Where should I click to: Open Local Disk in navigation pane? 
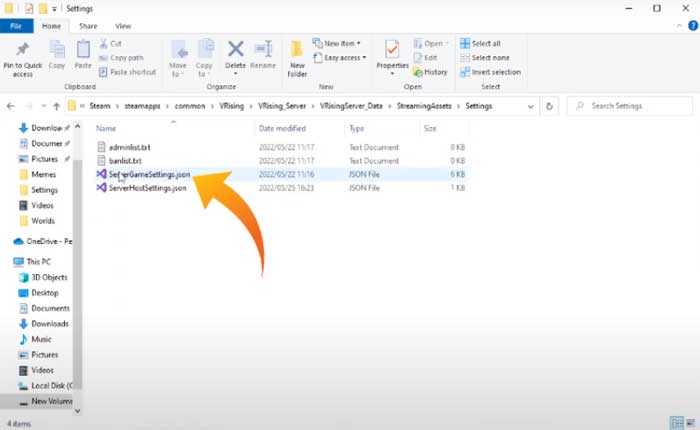[50, 385]
